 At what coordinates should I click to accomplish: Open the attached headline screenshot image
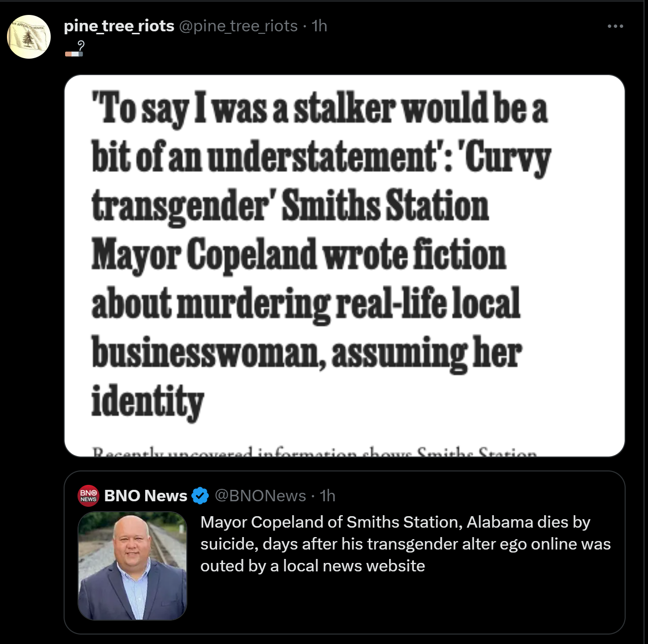344,266
